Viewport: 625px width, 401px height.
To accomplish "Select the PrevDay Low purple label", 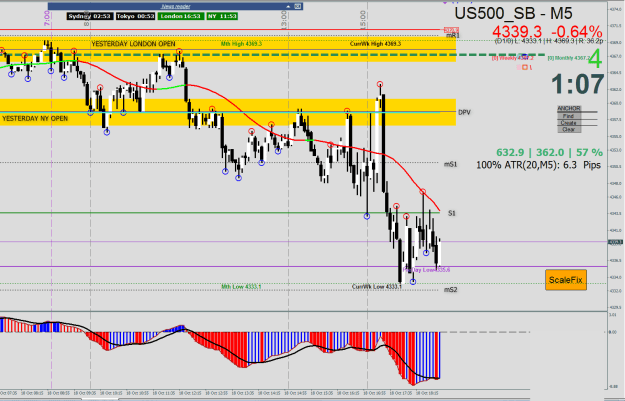I will point(426,270).
